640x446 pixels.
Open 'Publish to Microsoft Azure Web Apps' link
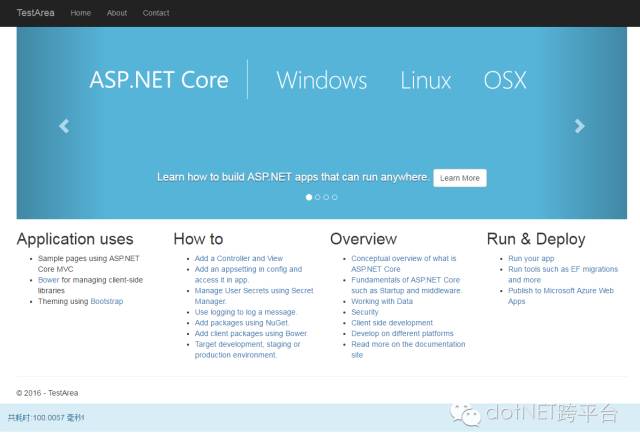[x=561, y=296]
